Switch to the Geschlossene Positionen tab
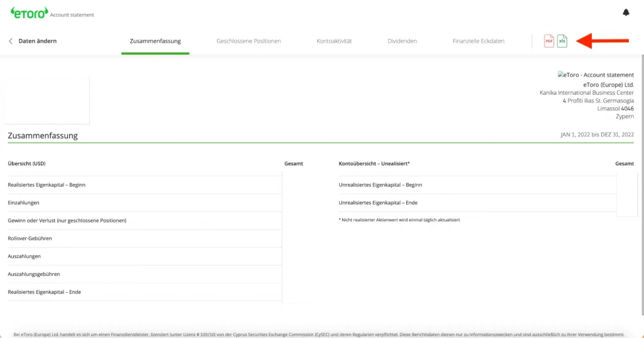 click(x=248, y=41)
